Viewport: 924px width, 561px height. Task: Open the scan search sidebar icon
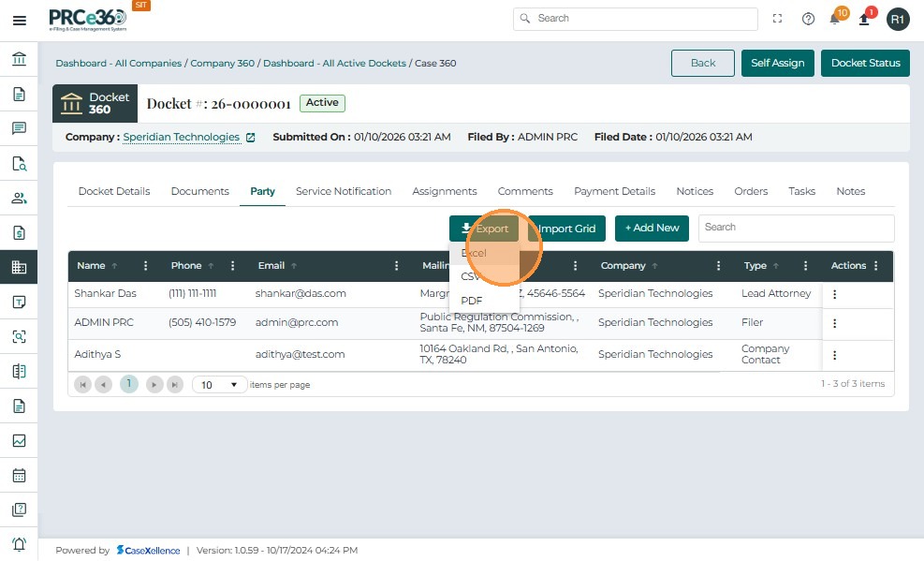pyautogui.click(x=19, y=336)
